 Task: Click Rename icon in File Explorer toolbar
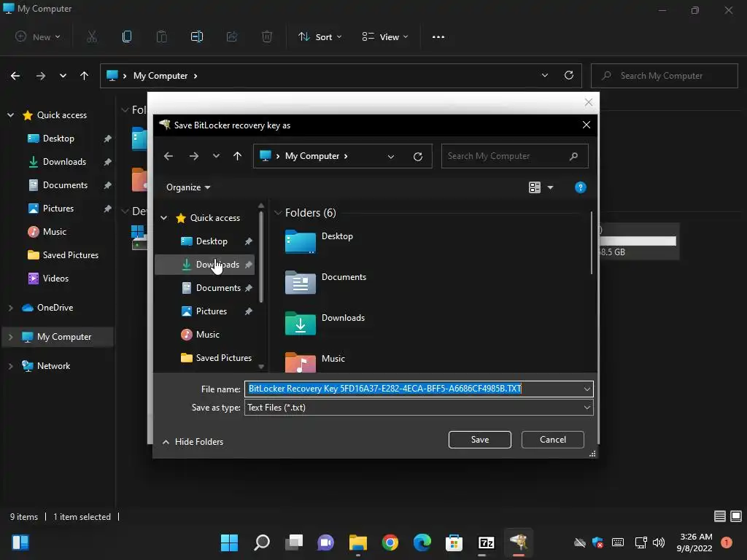(197, 36)
